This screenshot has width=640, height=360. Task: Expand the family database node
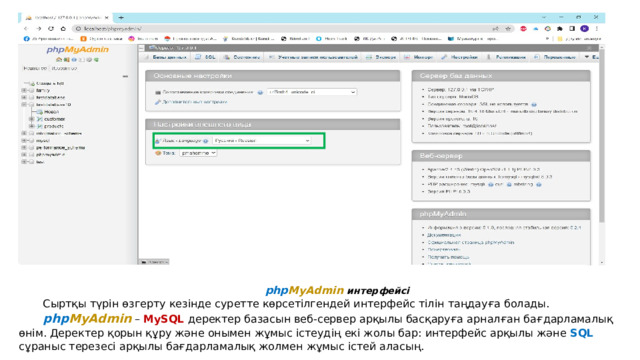[x=24, y=90]
